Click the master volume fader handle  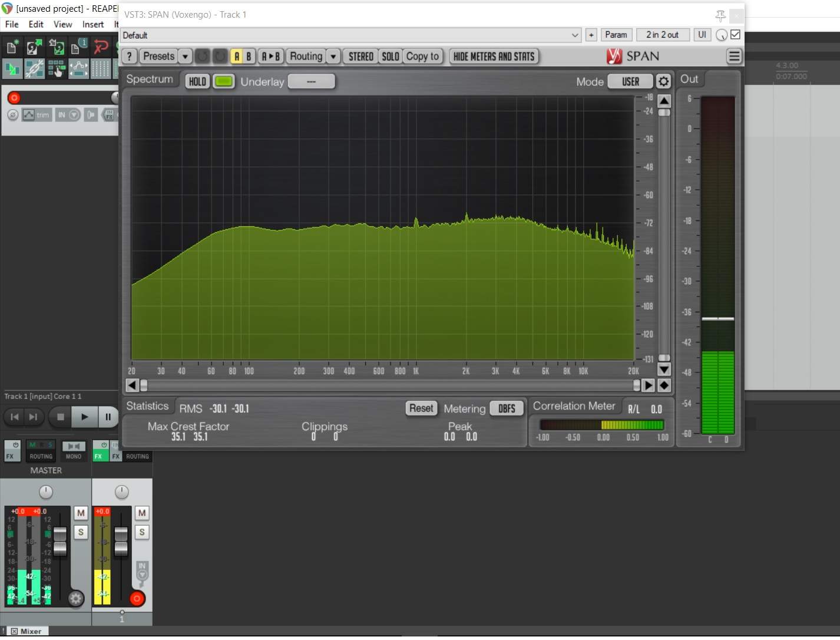point(60,542)
